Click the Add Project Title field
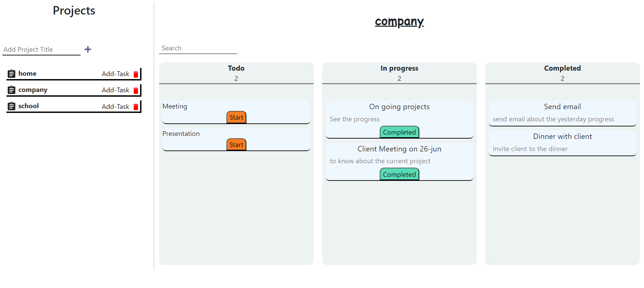The height and width of the screenshot is (288, 644). [x=41, y=49]
